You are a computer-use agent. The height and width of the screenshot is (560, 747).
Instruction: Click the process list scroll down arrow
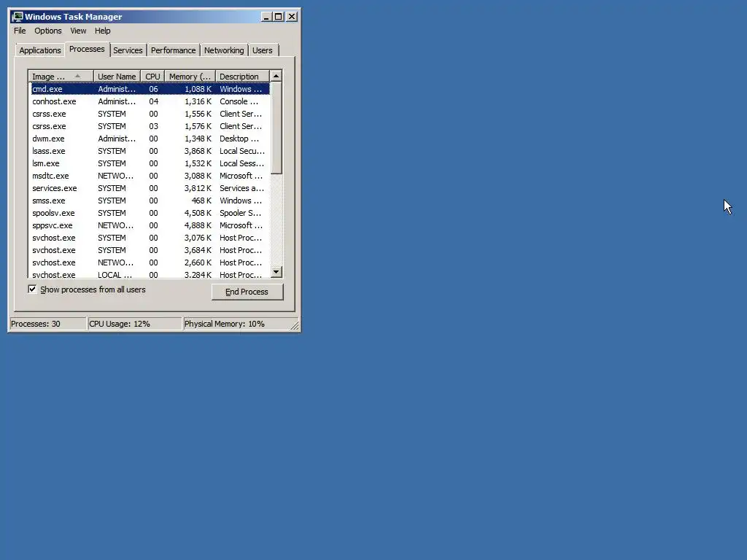(276, 272)
